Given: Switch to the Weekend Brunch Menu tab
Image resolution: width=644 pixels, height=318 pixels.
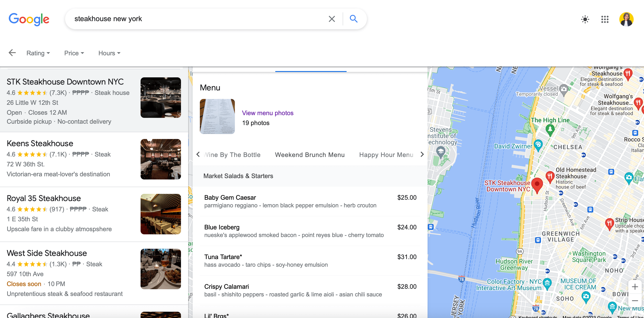Looking at the screenshot, I should (x=310, y=155).
